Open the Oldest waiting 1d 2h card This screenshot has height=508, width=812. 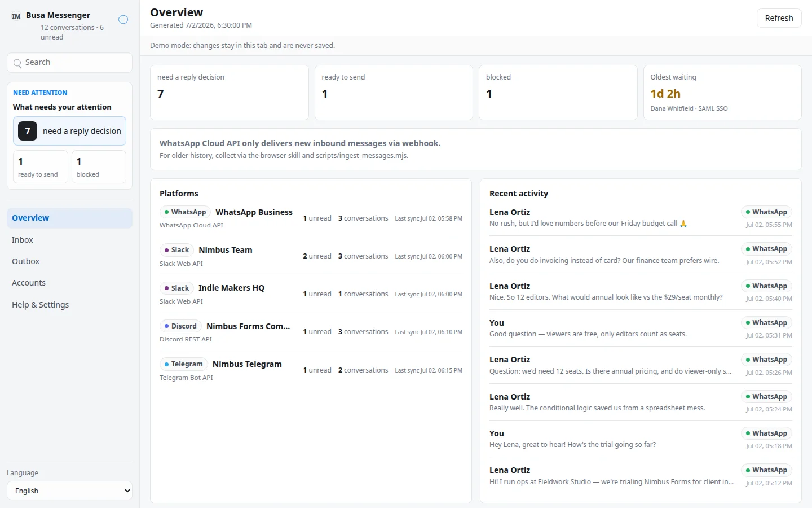722,93
